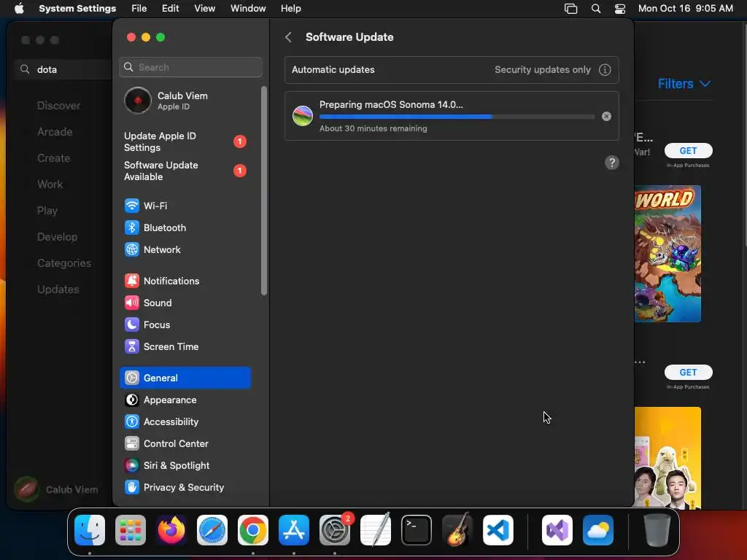Open Focus settings in sidebar
This screenshot has width=747, height=560.
coord(185,324)
